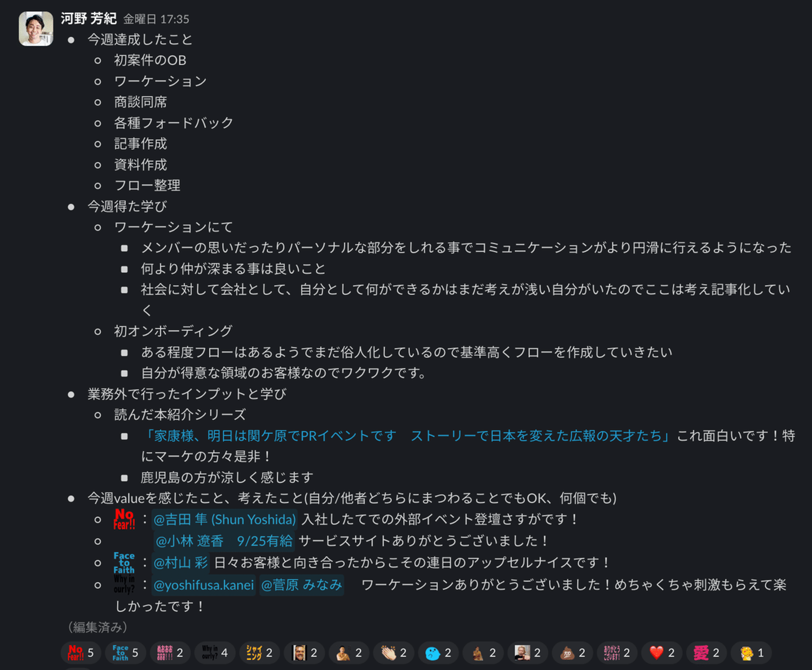This screenshot has height=670, width=812.
Task: Toggle the pink 愛 kanji reaction
Action: tap(707, 653)
